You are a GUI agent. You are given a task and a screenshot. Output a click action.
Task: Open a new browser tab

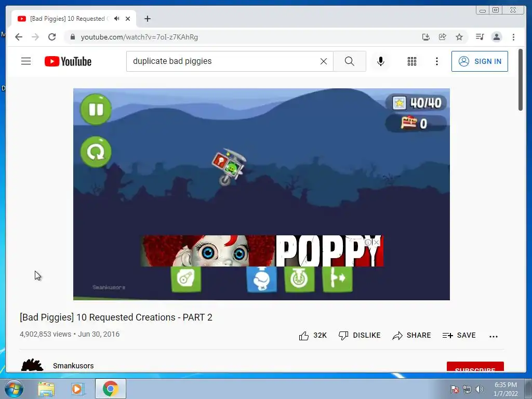[x=147, y=19]
